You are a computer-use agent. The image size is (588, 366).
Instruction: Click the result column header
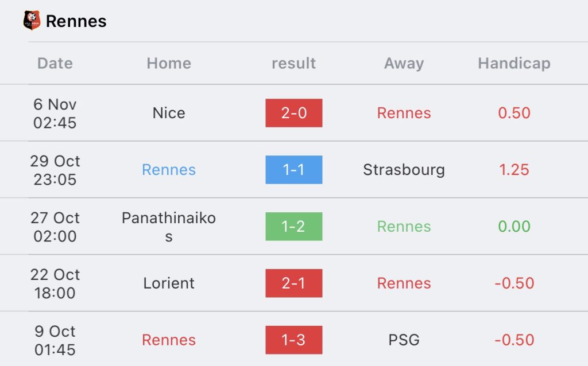click(293, 63)
